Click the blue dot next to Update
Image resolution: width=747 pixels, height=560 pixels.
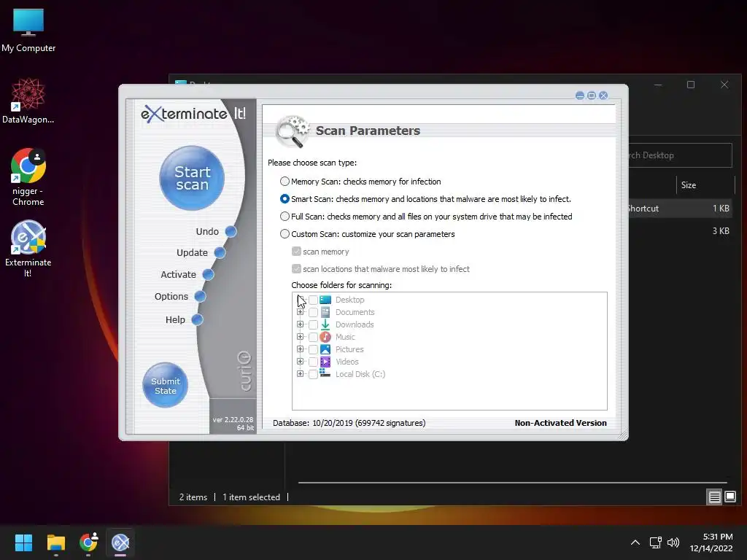point(220,253)
